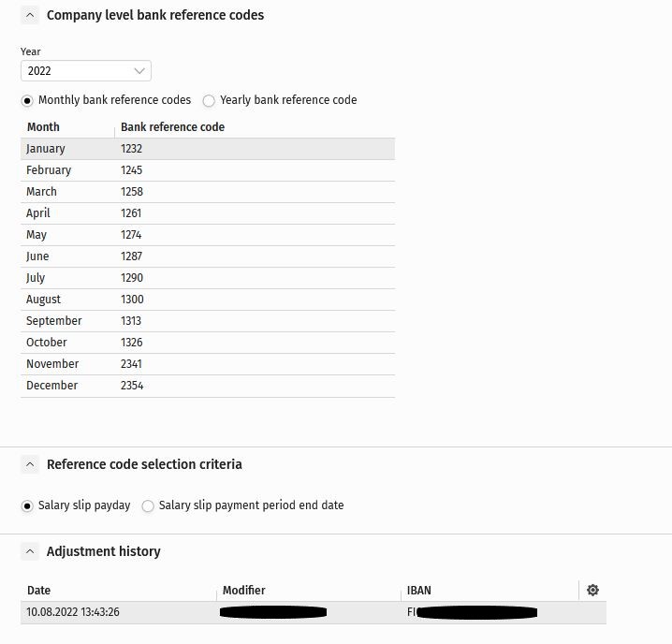
Task: Collapse the Adjustment history section
Action: coord(30,551)
